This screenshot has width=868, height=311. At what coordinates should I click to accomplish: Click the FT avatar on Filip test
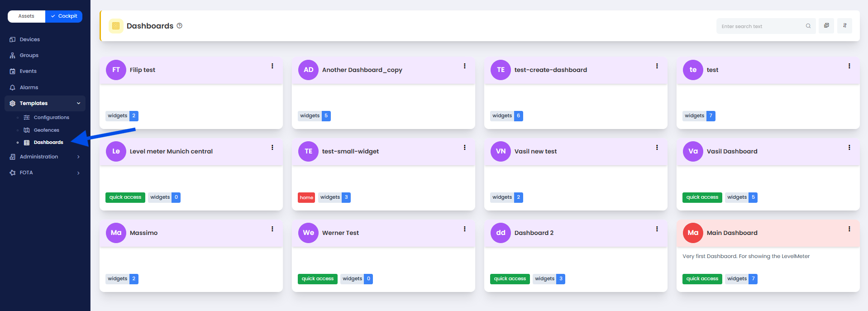116,70
